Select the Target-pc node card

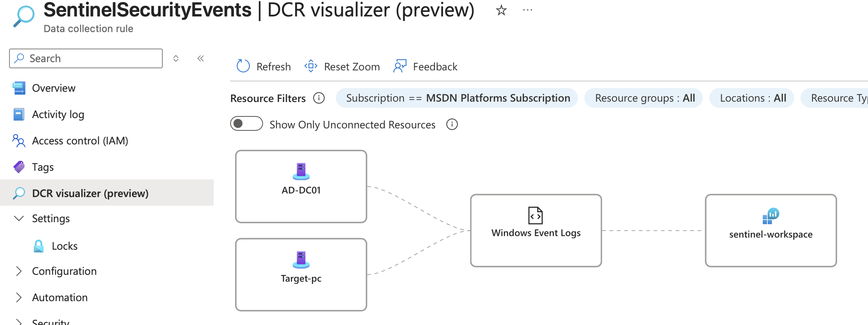(x=301, y=275)
